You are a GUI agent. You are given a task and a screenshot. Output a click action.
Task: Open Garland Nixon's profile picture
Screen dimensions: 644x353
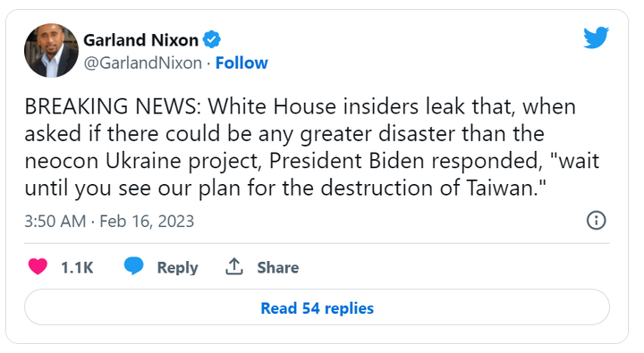coord(51,50)
